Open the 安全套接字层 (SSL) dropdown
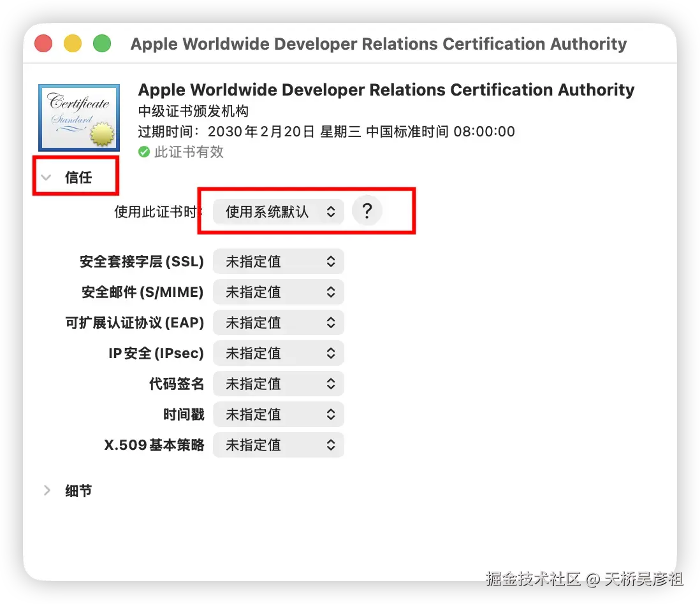This screenshot has width=700, height=604. (x=278, y=261)
